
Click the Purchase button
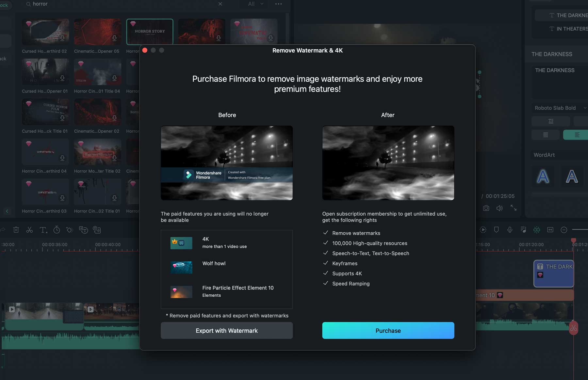point(387,330)
